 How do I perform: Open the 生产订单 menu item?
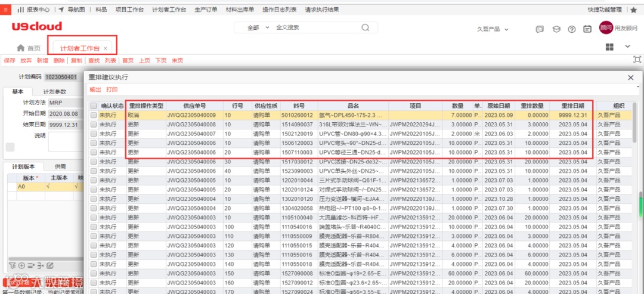click(x=206, y=10)
